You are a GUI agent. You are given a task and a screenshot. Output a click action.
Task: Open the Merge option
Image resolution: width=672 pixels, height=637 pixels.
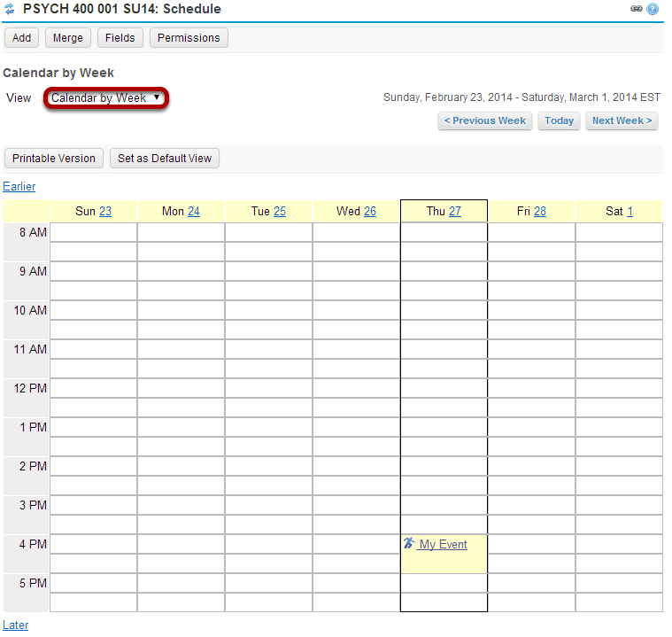67,38
